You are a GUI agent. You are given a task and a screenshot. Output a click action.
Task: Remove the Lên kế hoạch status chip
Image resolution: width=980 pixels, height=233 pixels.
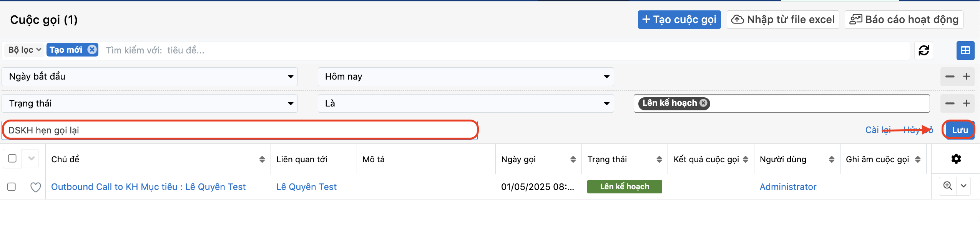703,103
